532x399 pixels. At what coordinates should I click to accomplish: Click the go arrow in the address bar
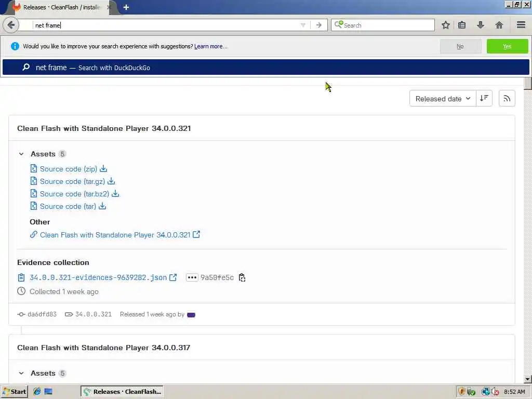coord(318,25)
